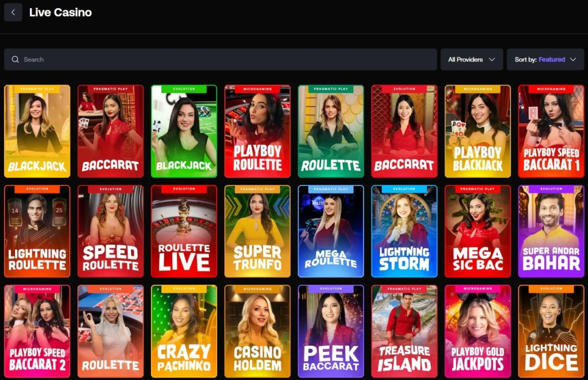Launch Roulette Live

(184, 231)
